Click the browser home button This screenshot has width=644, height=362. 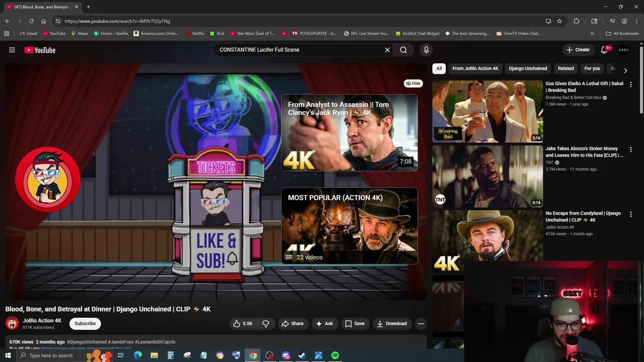43,21
